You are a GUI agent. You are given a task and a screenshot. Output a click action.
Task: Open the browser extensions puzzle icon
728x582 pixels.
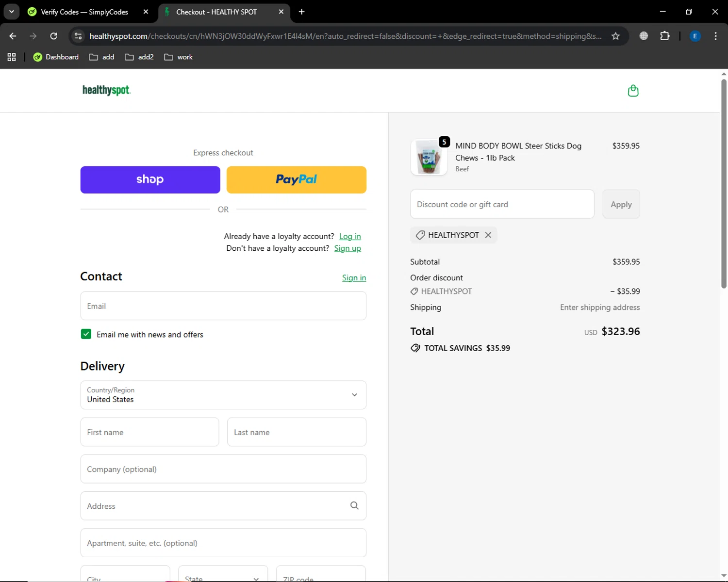(x=665, y=36)
